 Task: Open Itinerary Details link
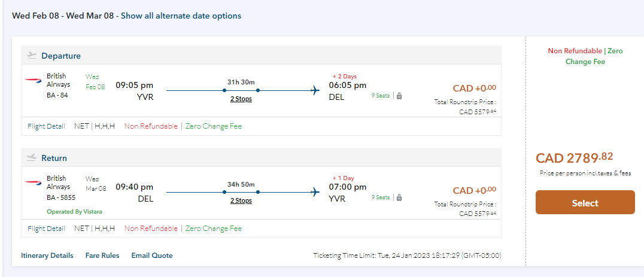point(47,255)
